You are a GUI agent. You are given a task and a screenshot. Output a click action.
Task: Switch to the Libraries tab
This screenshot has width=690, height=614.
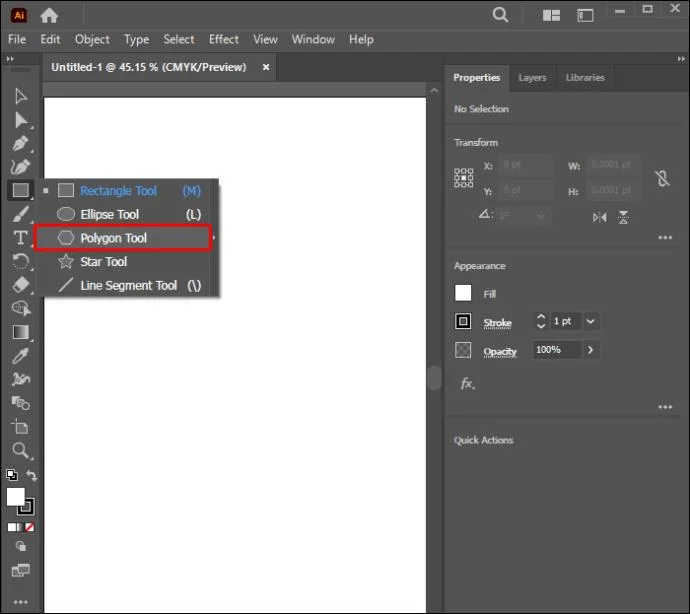pyautogui.click(x=585, y=78)
